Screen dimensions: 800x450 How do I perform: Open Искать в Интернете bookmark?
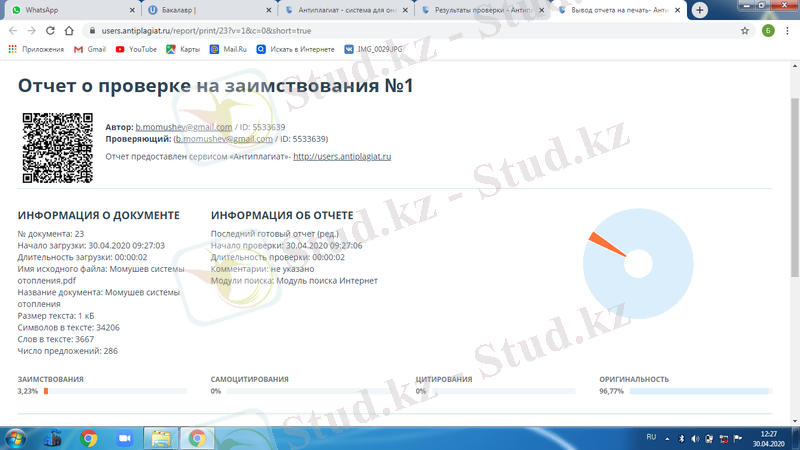296,49
